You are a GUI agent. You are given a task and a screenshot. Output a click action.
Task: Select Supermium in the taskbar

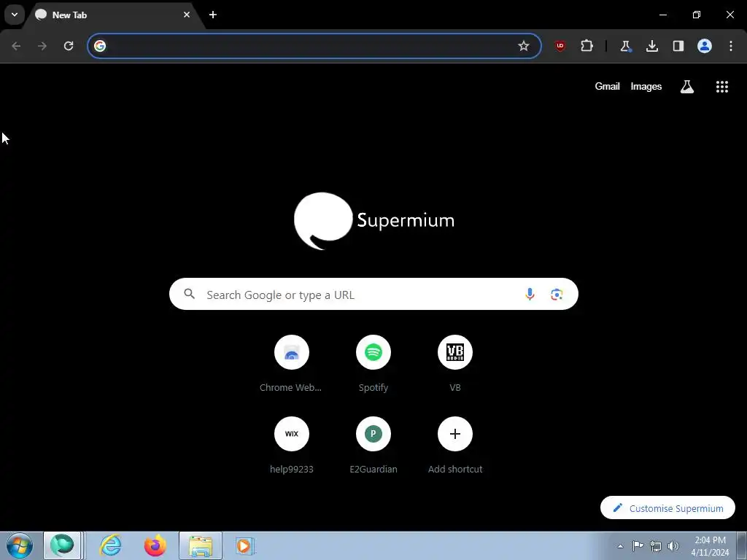(63, 545)
